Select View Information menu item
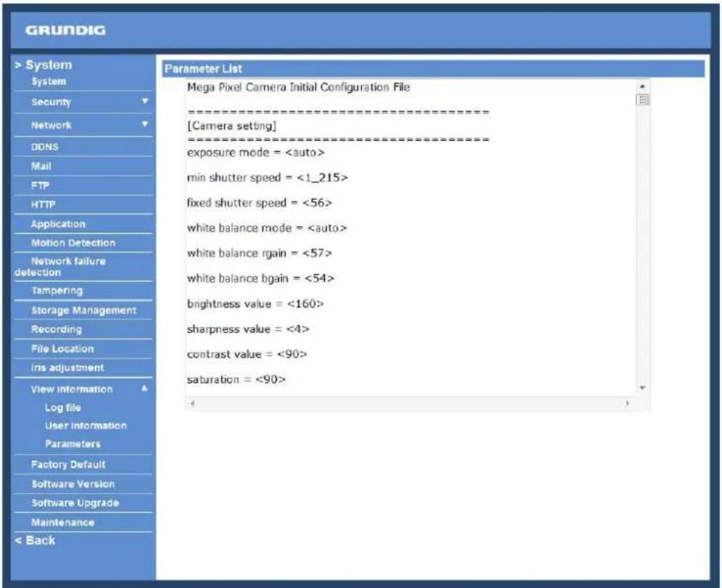 (72, 390)
